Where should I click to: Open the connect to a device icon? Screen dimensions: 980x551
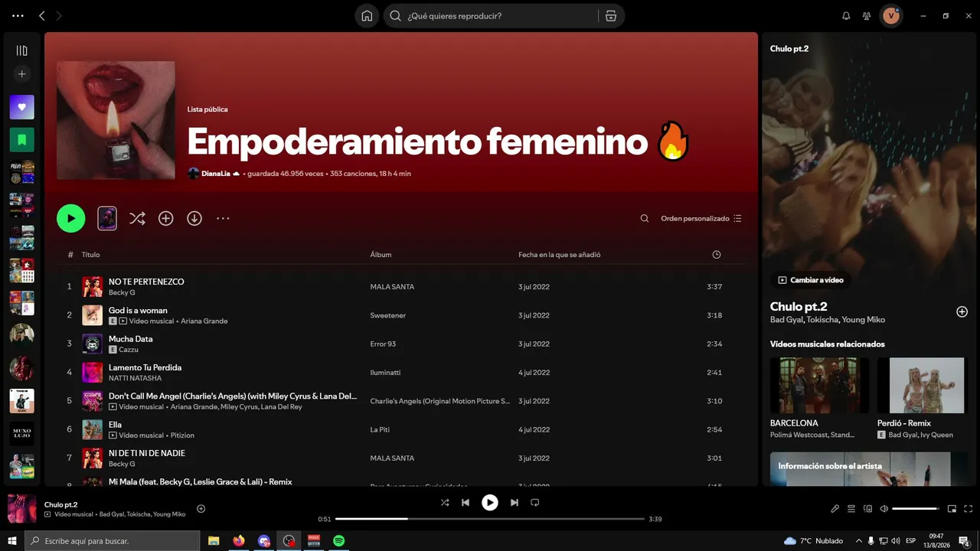(867, 509)
